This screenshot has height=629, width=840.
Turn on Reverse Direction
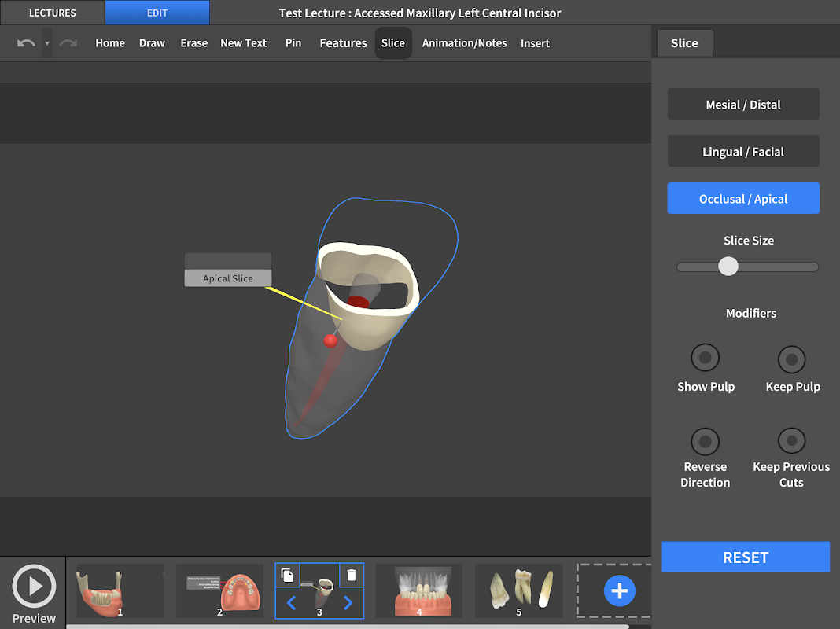pos(706,441)
